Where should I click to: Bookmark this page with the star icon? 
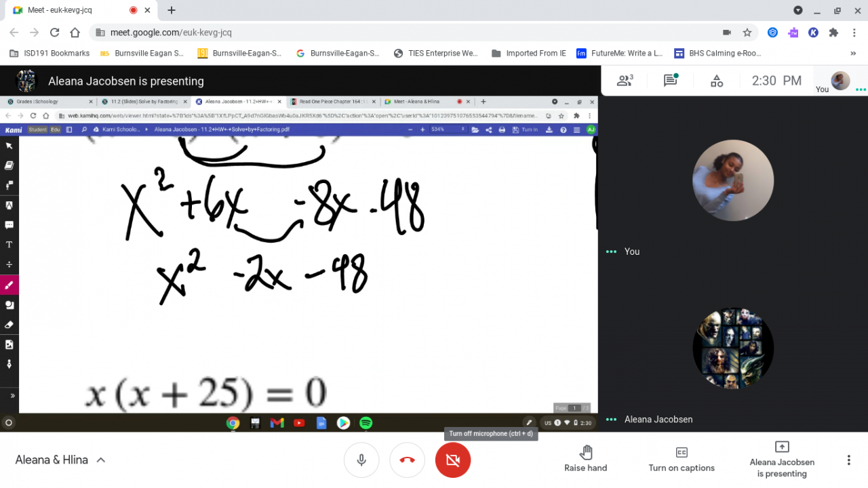(x=747, y=33)
